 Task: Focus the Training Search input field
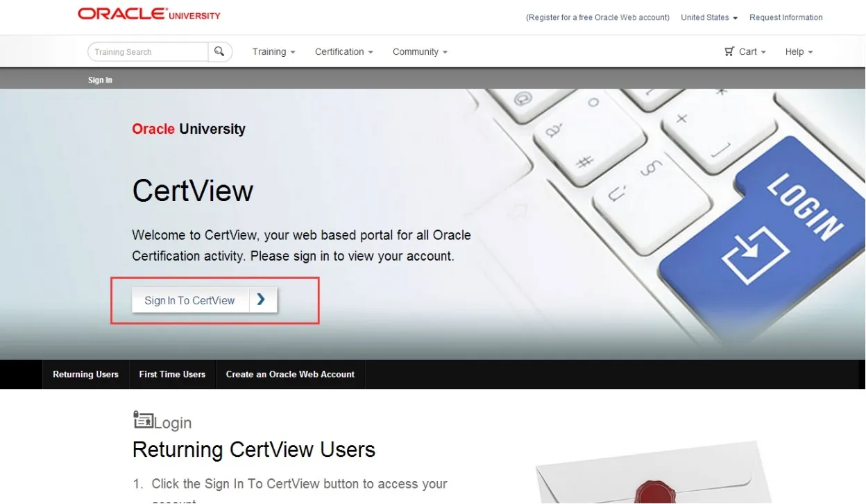tap(148, 52)
